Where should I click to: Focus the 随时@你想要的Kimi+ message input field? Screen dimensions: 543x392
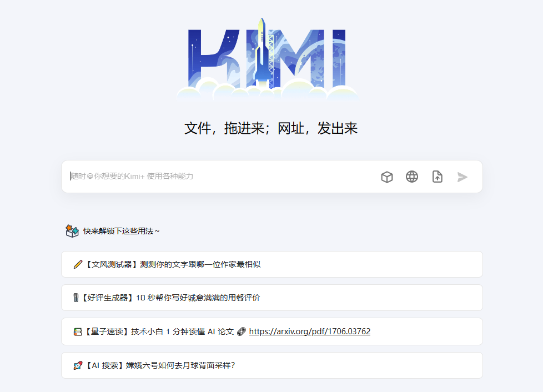tap(222, 177)
